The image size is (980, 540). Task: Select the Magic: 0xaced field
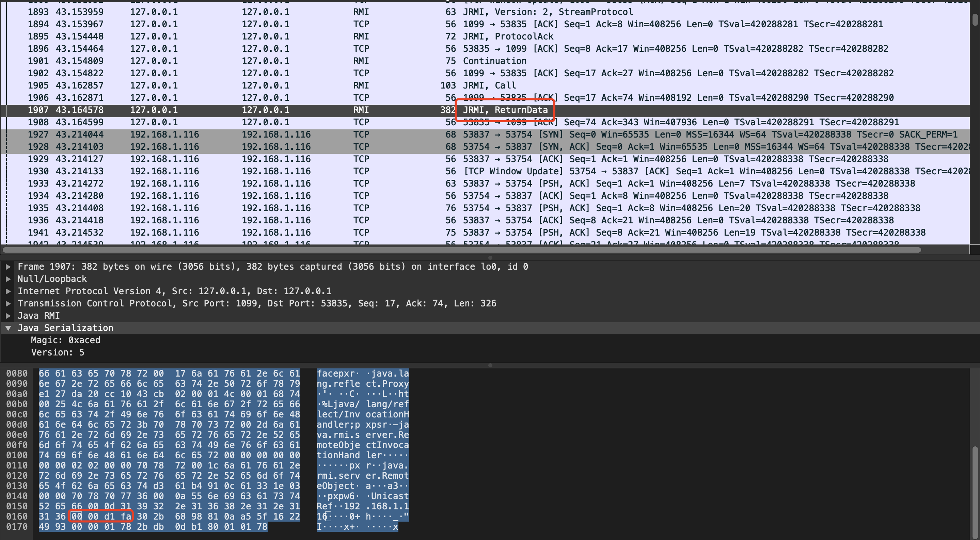(x=65, y=340)
